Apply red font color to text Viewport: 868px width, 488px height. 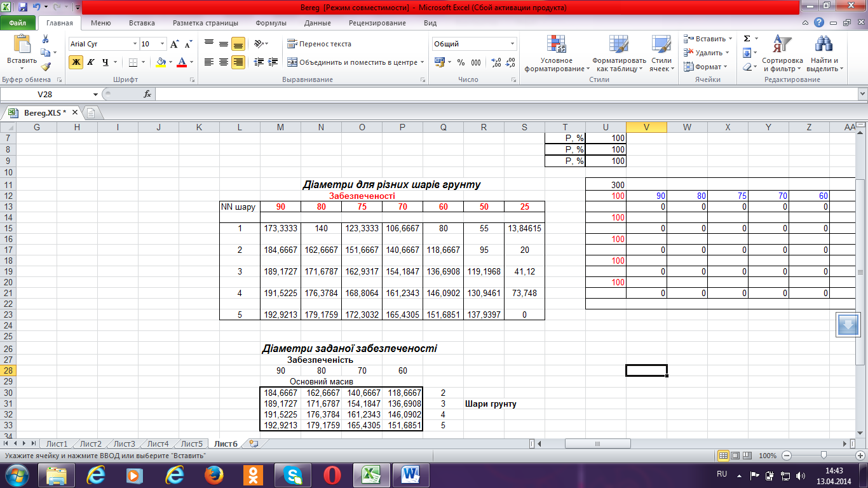pos(182,62)
